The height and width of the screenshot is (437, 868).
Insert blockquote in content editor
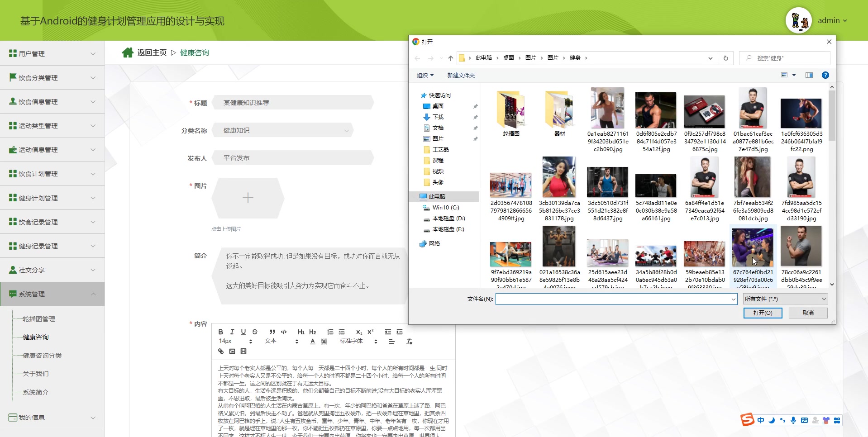[x=272, y=332]
